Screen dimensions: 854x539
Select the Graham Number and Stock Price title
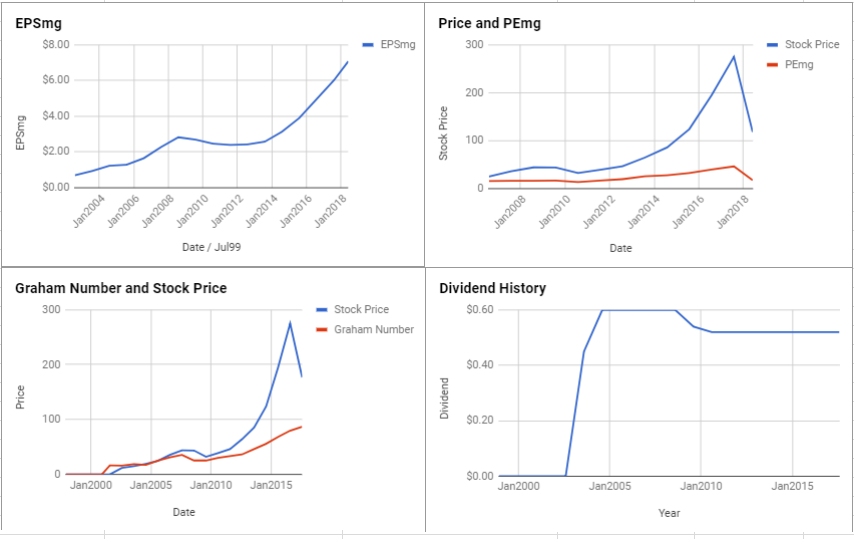(x=121, y=288)
